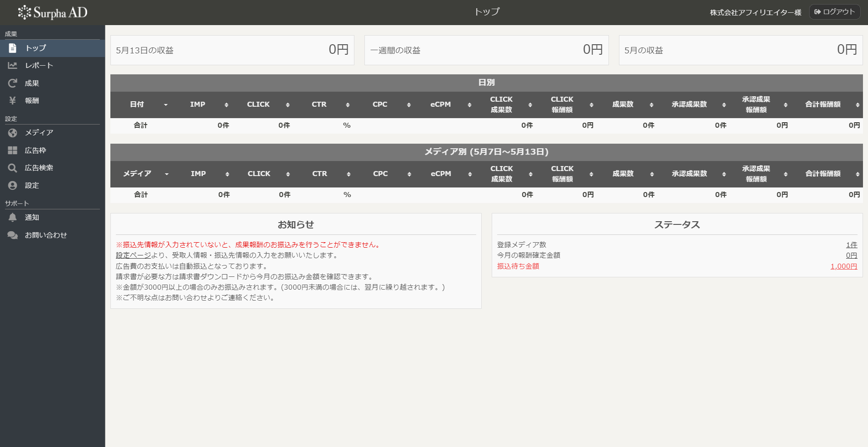
Task: Toggle sort order on the 日付 column
Action: pos(166,104)
